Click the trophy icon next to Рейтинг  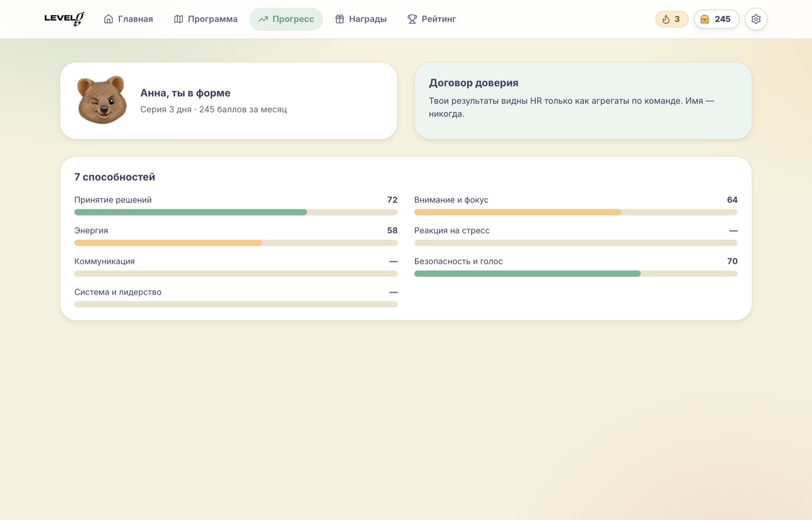click(x=412, y=19)
